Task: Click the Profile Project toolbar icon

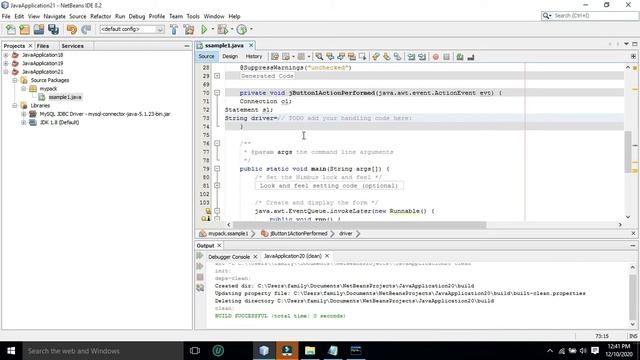Action: [242, 29]
